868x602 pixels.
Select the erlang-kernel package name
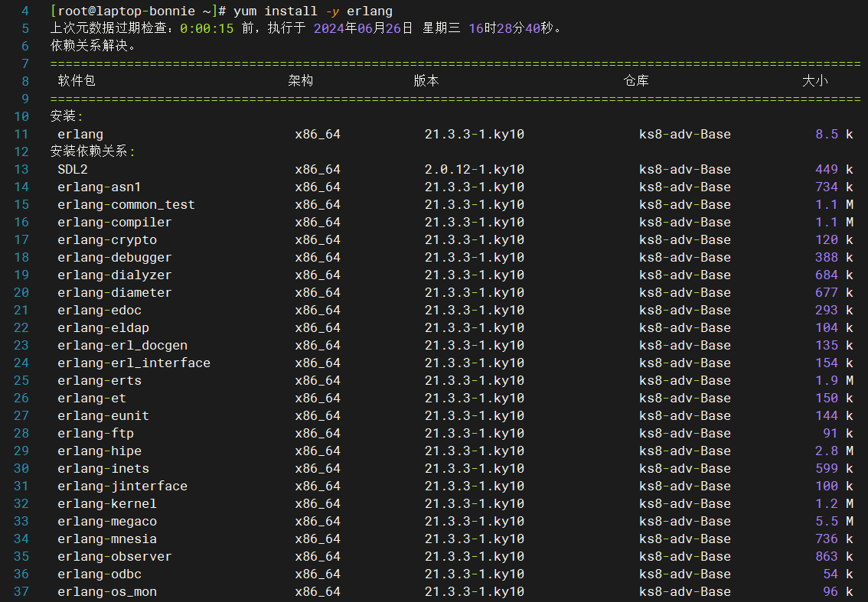tap(107, 504)
